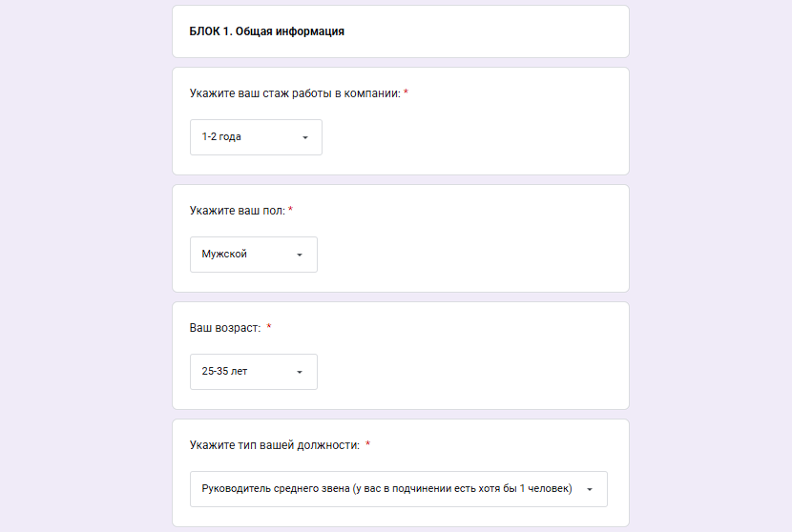
Task: Click the selected text Руководитель среднего звена
Action: [386, 489]
